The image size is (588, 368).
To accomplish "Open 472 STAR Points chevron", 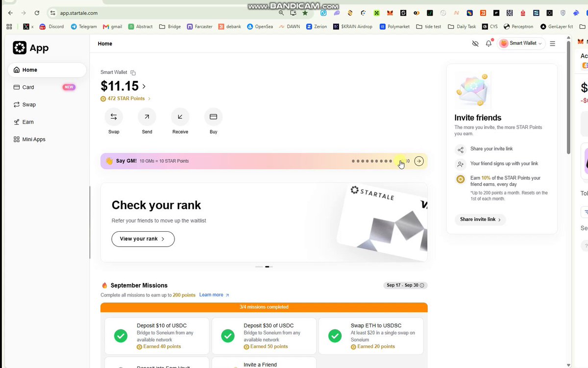I will [149, 98].
